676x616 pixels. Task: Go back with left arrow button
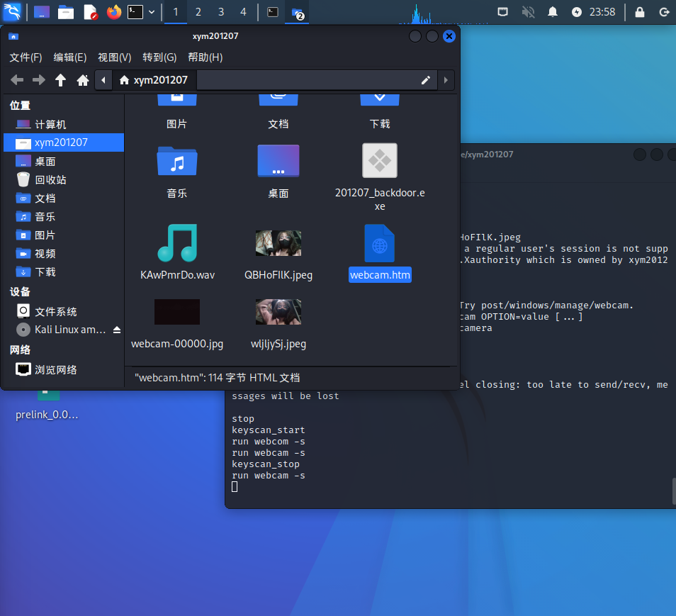[x=17, y=80]
